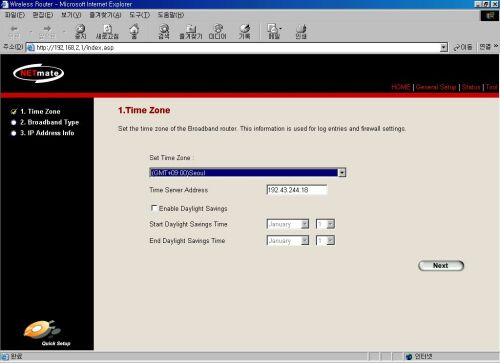Expand Start Daylight Savings month dropdown
Screen dimensions: 500x363
point(288,224)
